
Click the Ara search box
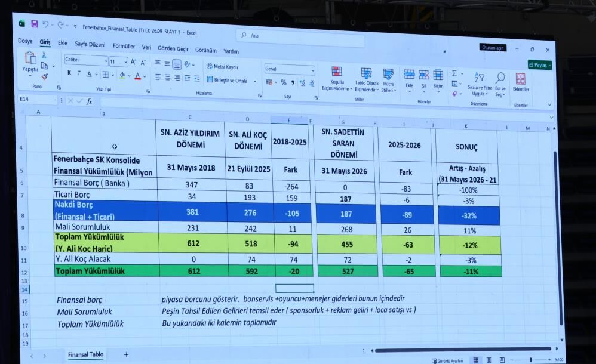coord(300,37)
